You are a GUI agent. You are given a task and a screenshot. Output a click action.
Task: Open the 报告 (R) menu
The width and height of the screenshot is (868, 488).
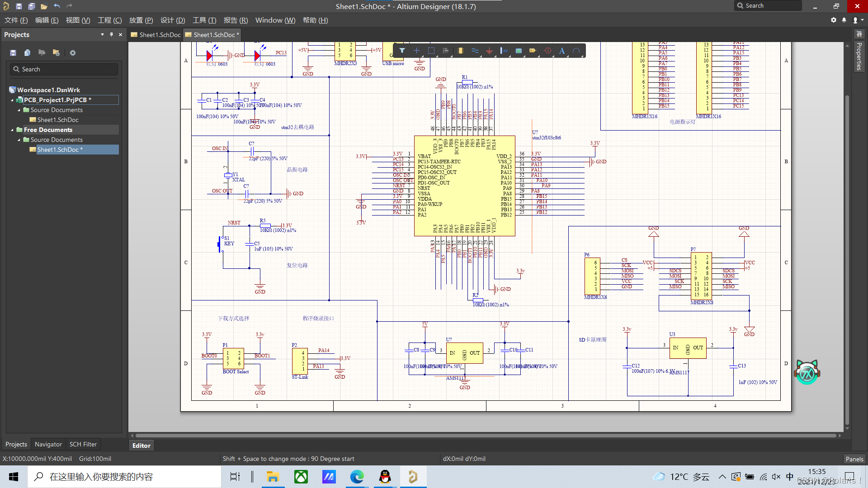[236, 20]
